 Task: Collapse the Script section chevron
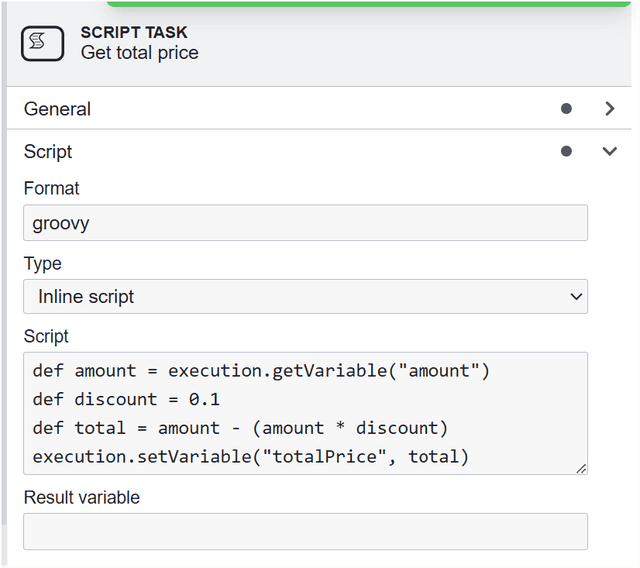click(610, 152)
